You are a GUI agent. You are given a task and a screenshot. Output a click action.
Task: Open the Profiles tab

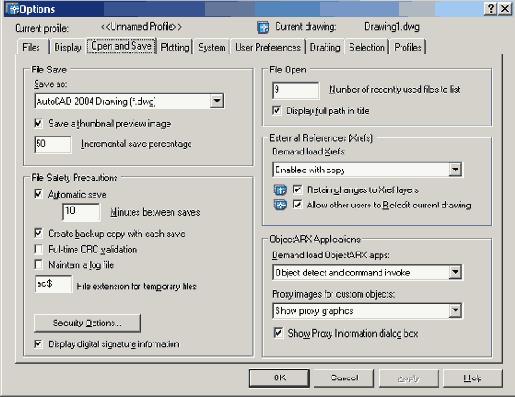pos(408,47)
